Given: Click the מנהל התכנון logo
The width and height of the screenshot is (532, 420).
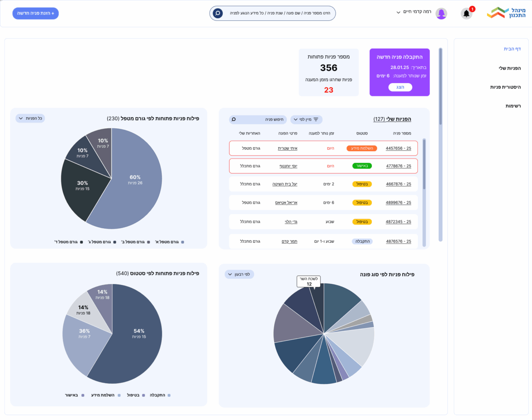Looking at the screenshot, I should 506,13.
